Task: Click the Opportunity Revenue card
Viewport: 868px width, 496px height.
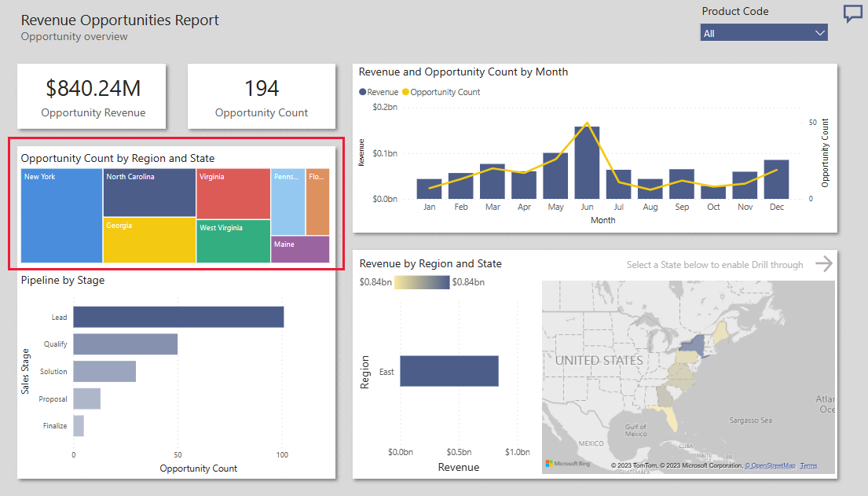Action: coord(91,95)
